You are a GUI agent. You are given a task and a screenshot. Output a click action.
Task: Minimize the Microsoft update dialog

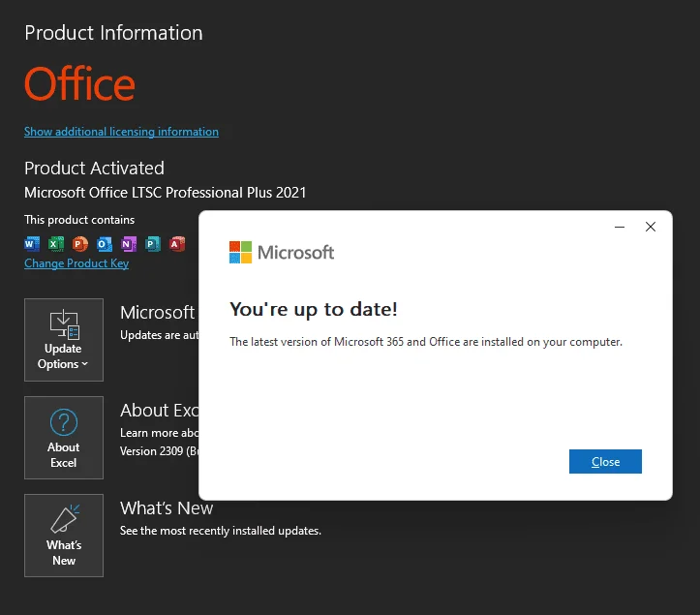pos(620,227)
